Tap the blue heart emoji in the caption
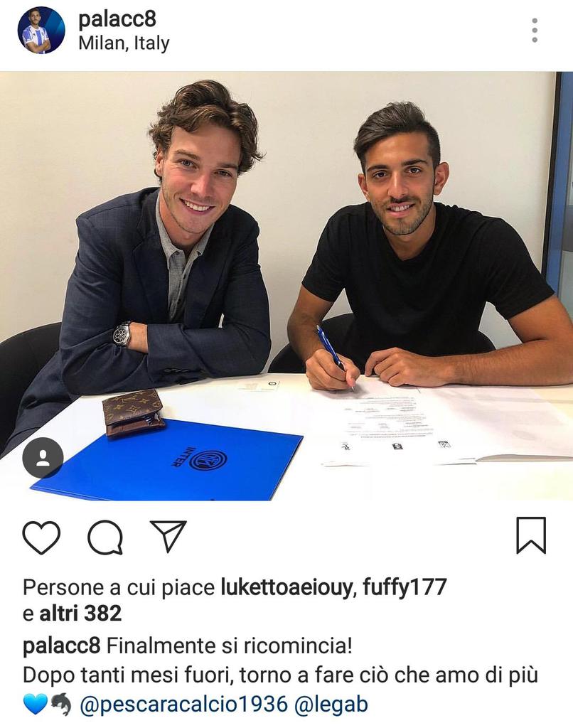This screenshot has height=728, width=573. point(36,705)
